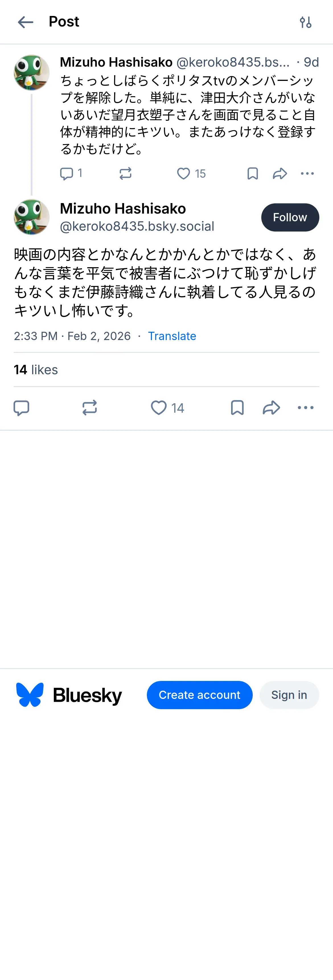Like the main post with 14 likes
The width and height of the screenshot is (333, 980).
[159, 408]
